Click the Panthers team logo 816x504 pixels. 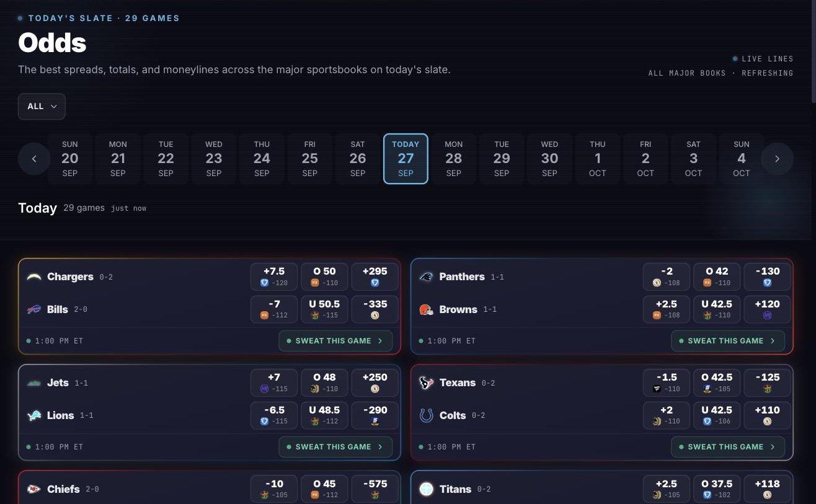pos(426,276)
